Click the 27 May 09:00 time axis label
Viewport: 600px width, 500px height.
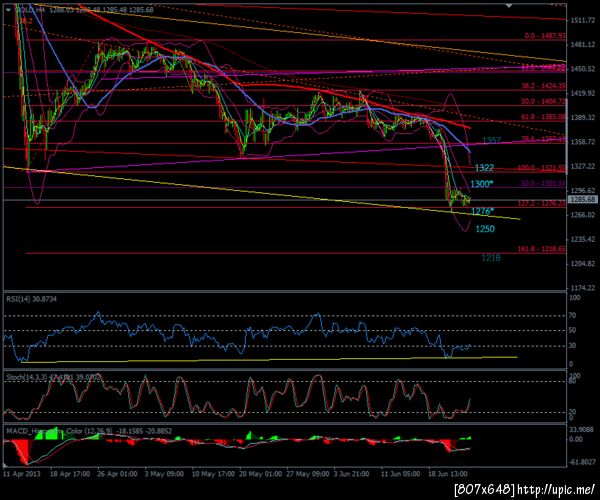(308, 474)
